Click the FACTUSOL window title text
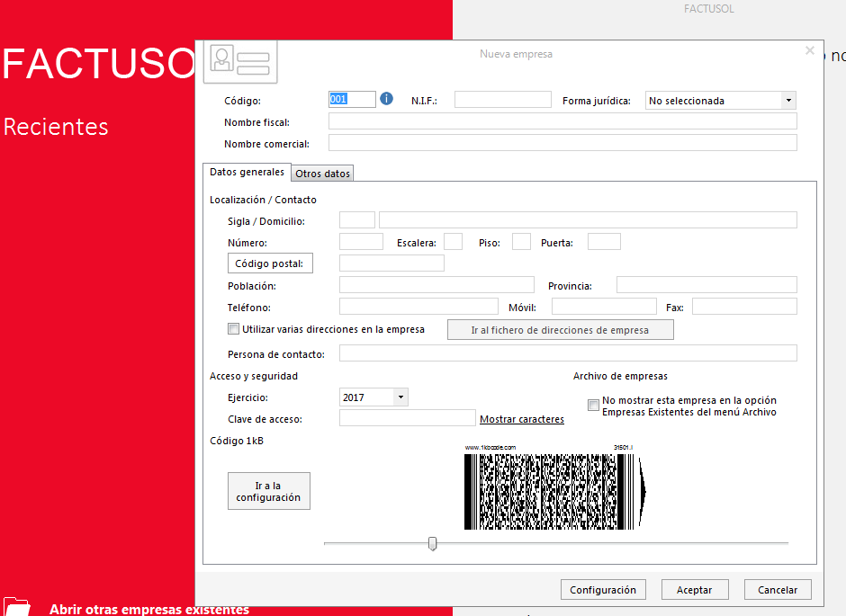The height and width of the screenshot is (616, 846). [709, 9]
